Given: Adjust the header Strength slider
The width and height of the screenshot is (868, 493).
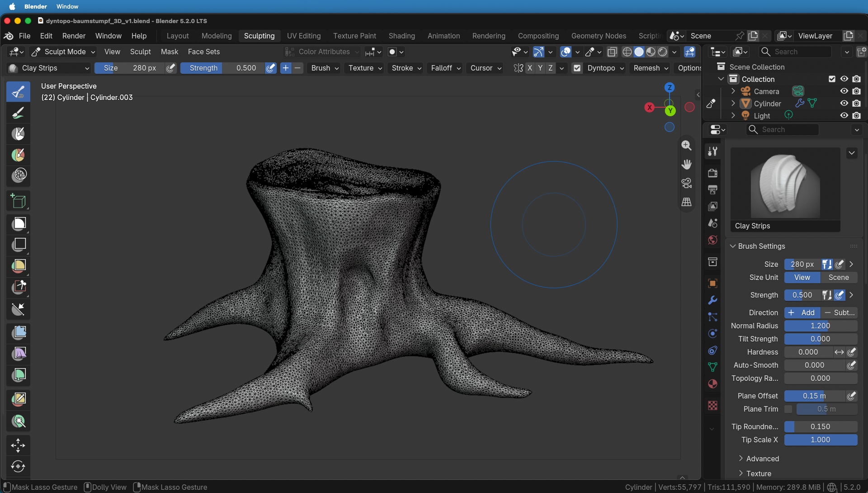Looking at the screenshot, I should (222, 68).
